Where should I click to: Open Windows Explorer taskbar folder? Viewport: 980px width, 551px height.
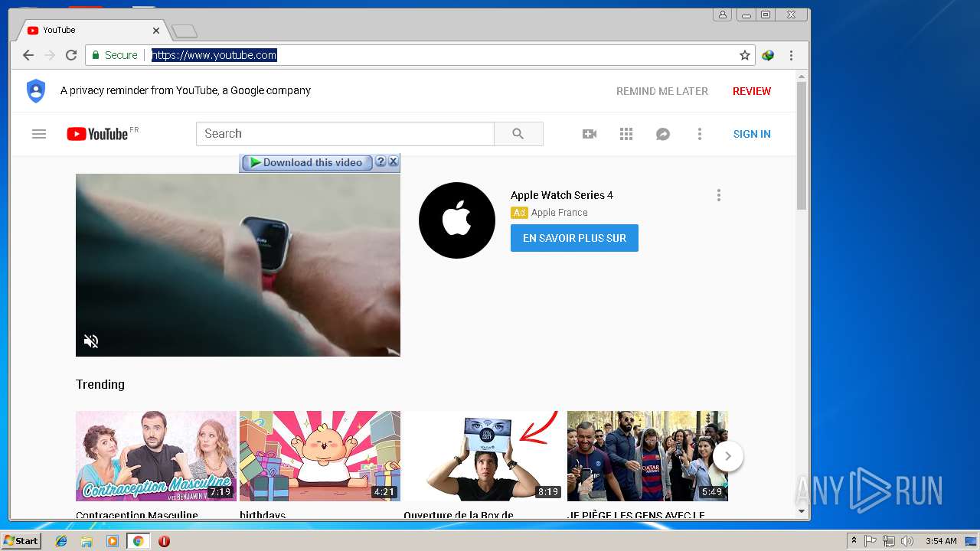pos(87,541)
